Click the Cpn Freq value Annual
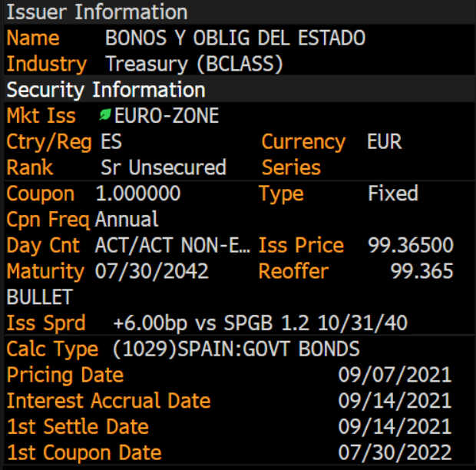This screenshot has height=470, width=476. (127, 219)
